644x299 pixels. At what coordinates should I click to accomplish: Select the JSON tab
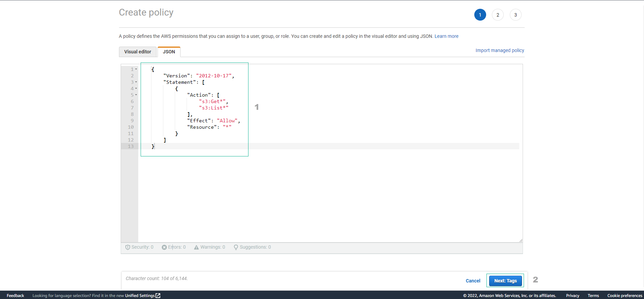point(169,52)
